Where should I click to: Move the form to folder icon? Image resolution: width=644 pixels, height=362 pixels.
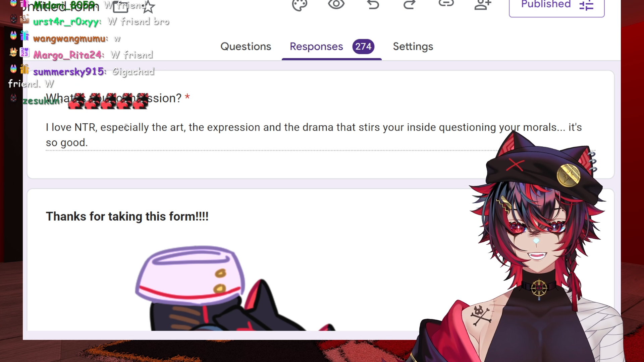(x=120, y=7)
